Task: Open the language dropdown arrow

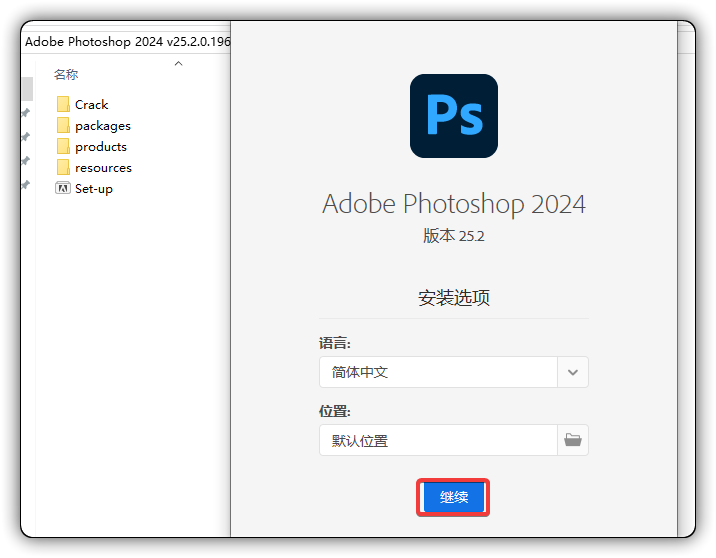Action: click(573, 372)
